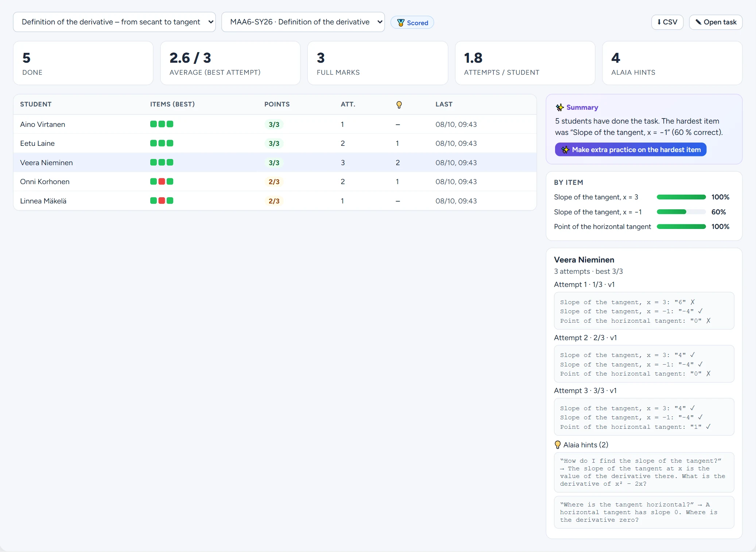
Task: Select the Aino Virtanen row
Action: click(x=275, y=124)
